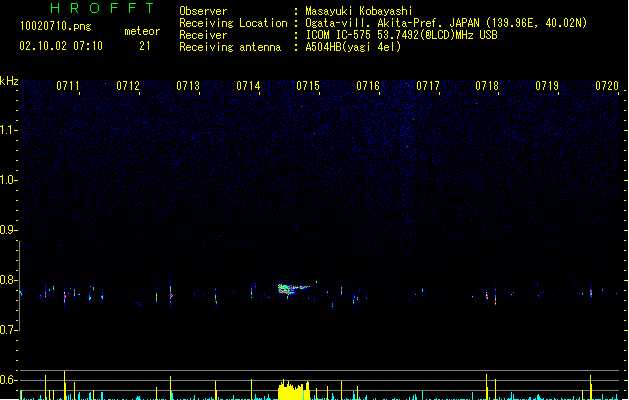
Task: Click the 0720 time marker
Action: click(x=607, y=86)
